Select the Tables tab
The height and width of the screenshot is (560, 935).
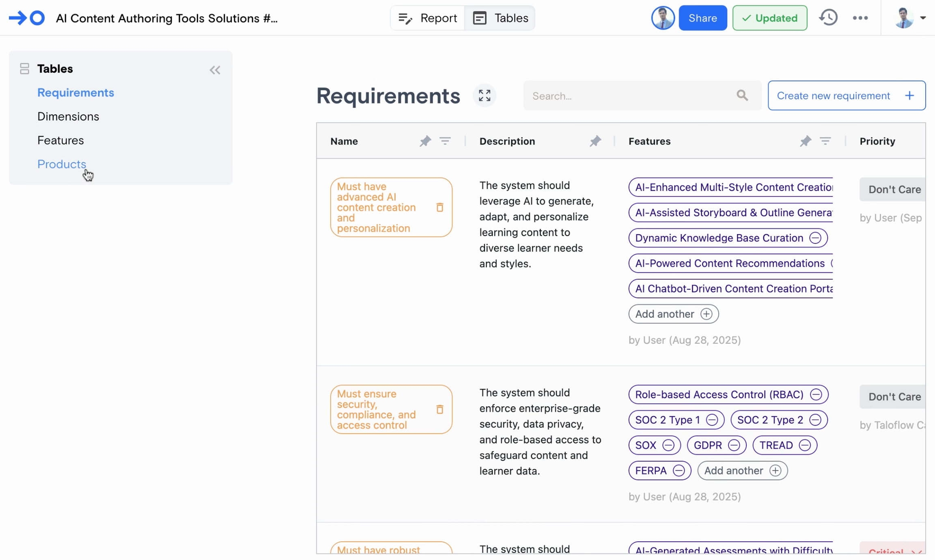500,18
